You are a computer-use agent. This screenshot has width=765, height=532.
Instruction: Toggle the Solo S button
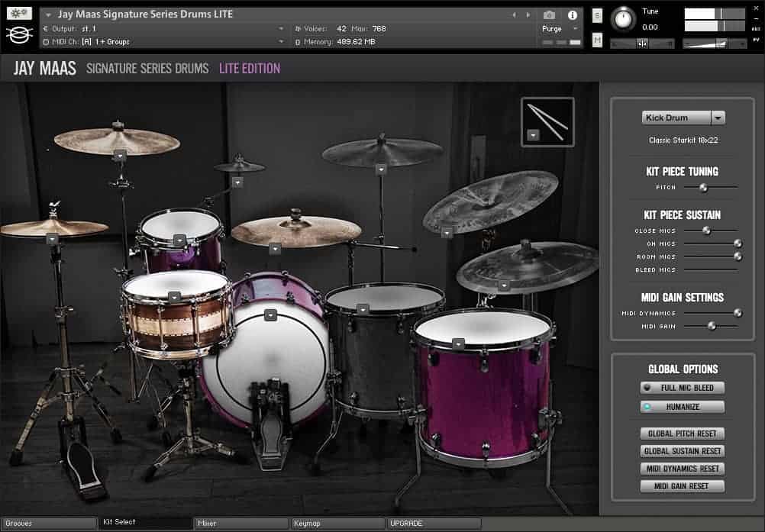click(597, 17)
